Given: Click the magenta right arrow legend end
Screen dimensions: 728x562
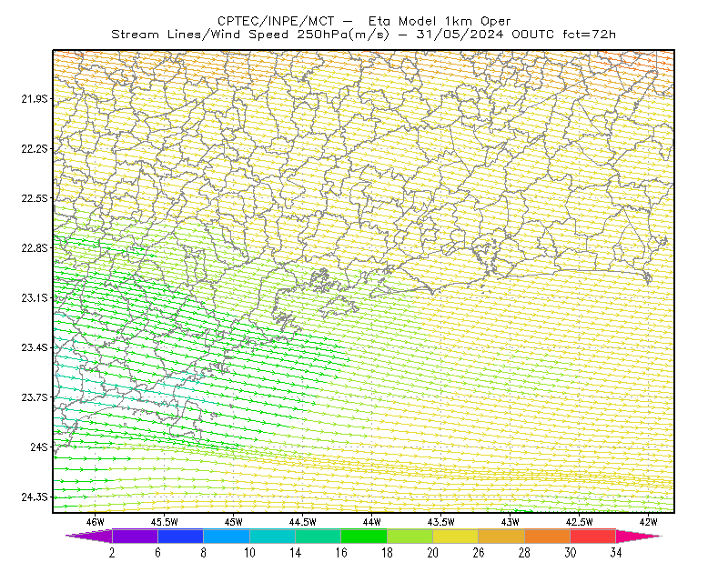Looking at the screenshot, I should click(x=639, y=536).
